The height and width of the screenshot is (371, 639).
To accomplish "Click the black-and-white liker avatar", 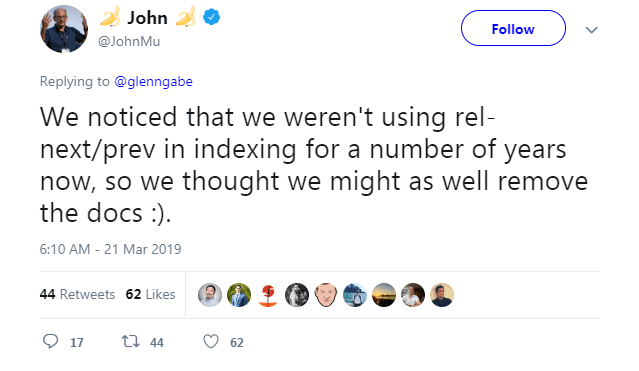I will coord(297,295).
